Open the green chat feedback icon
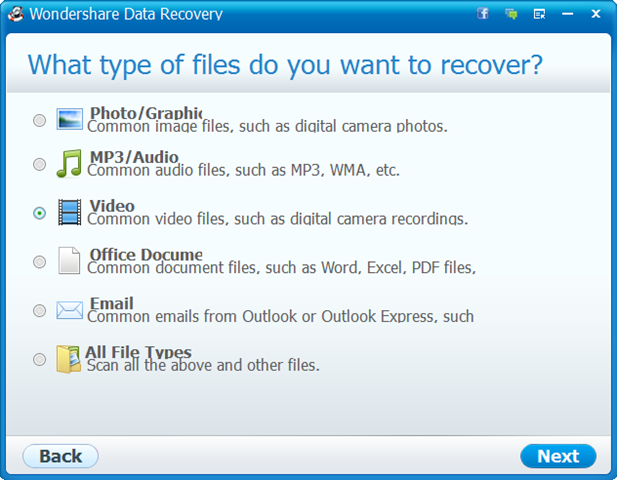Viewport: 617px width, 480px height. (511, 14)
